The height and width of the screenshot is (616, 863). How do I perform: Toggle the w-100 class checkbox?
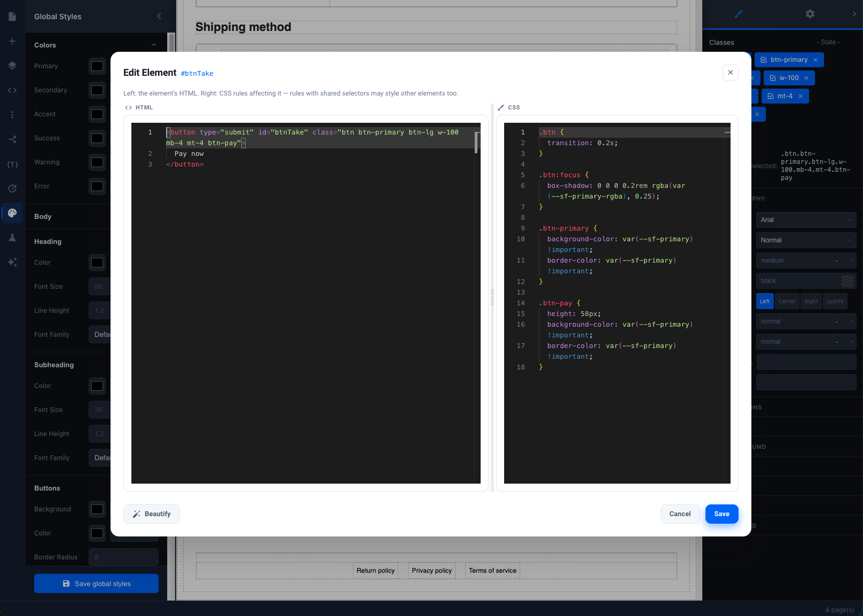772,78
